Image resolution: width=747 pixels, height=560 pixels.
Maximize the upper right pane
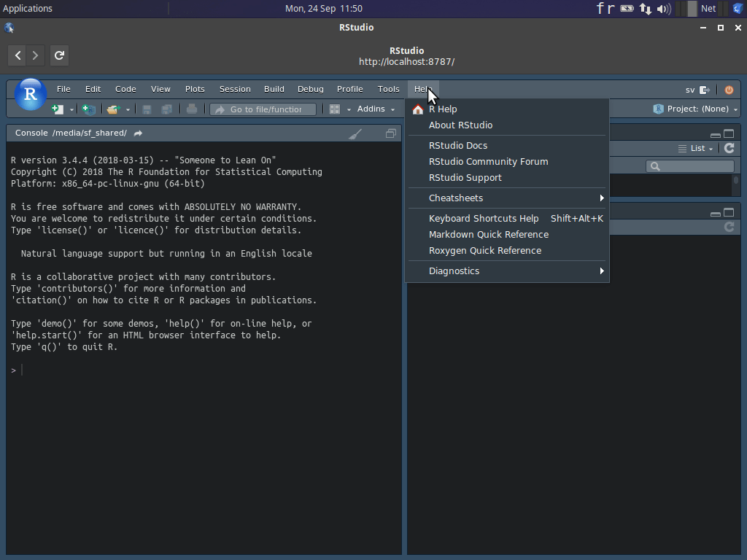coord(729,134)
